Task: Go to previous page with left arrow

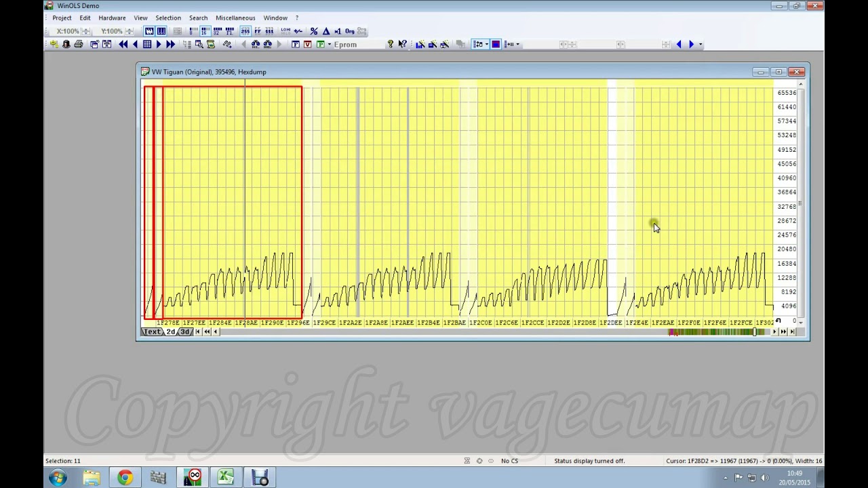Action: point(135,44)
